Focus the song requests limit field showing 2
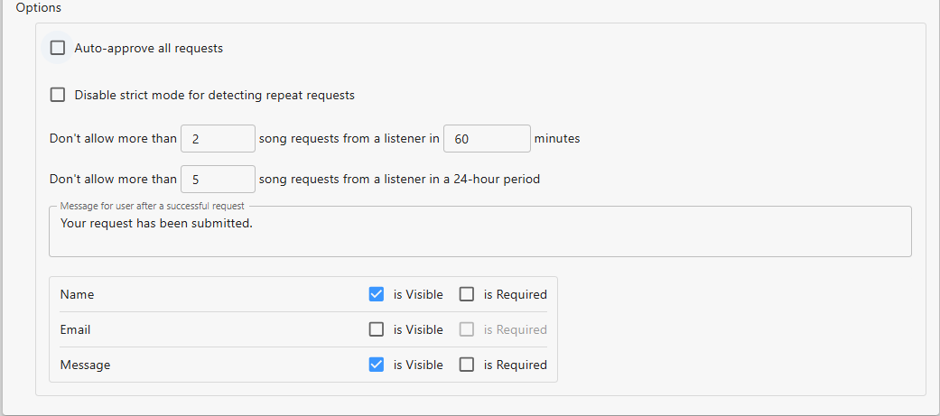The image size is (940, 416). coord(218,138)
